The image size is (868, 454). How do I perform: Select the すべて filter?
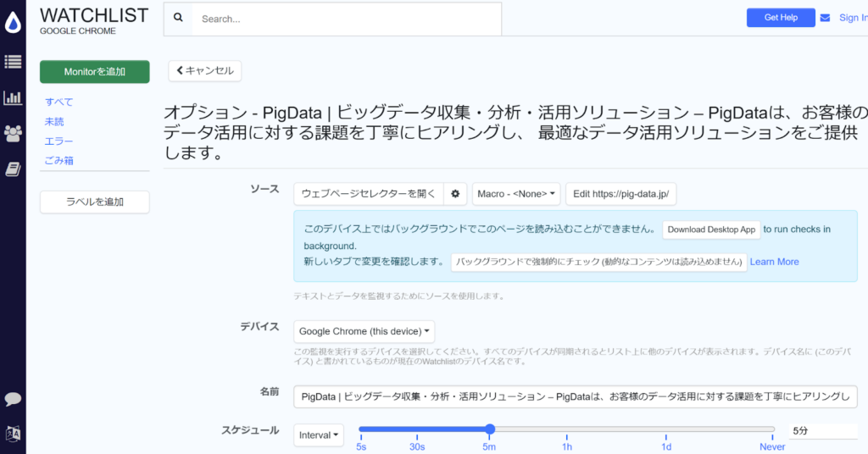point(58,102)
